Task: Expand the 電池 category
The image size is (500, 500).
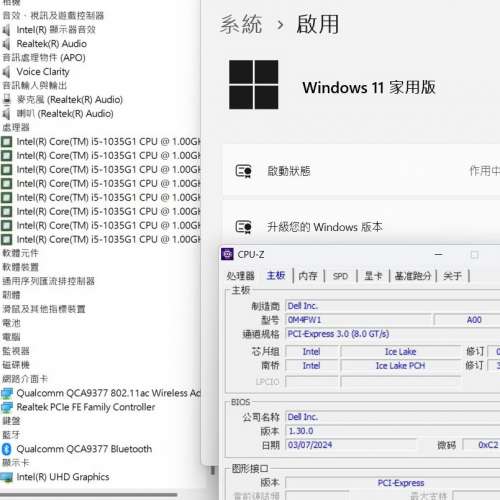Action: coord(11,323)
